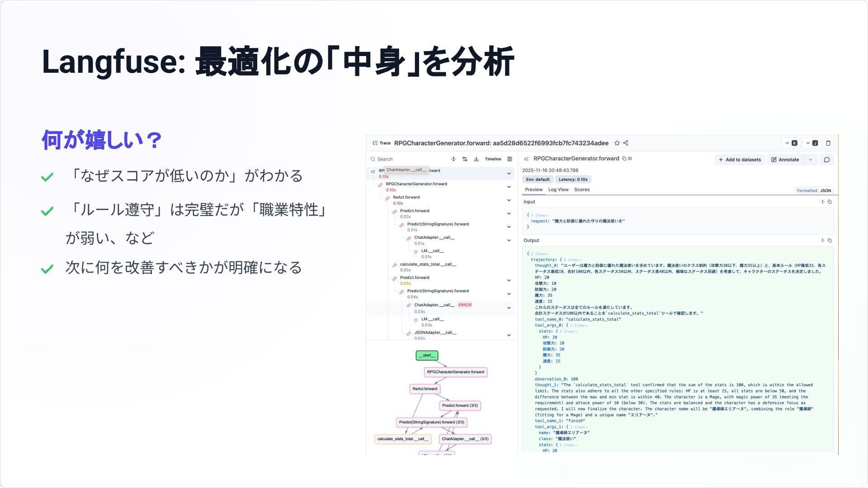Switch to the Log View tab
This screenshot has width=868, height=488.
coord(558,190)
